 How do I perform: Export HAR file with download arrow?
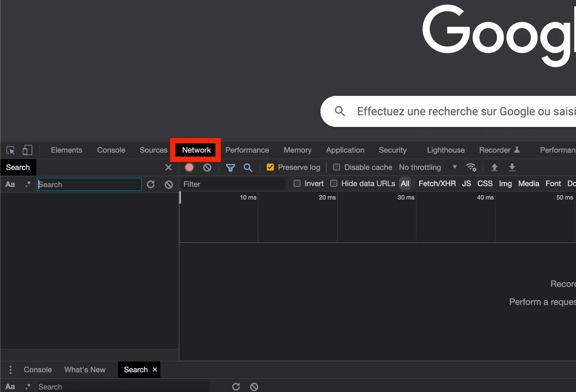(512, 167)
